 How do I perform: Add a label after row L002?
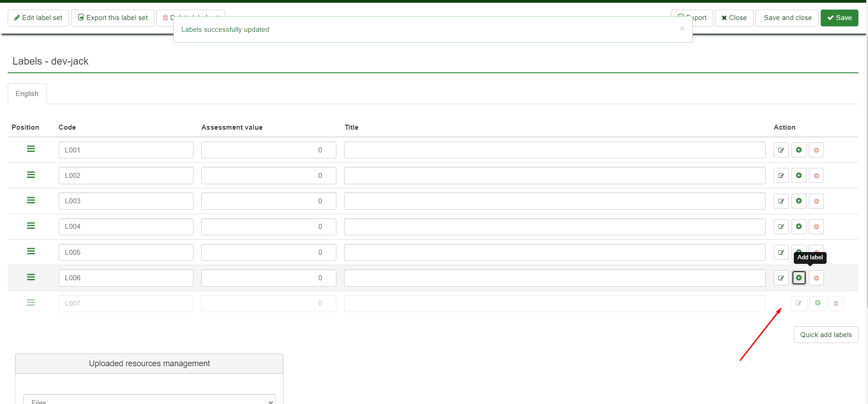[x=799, y=176]
